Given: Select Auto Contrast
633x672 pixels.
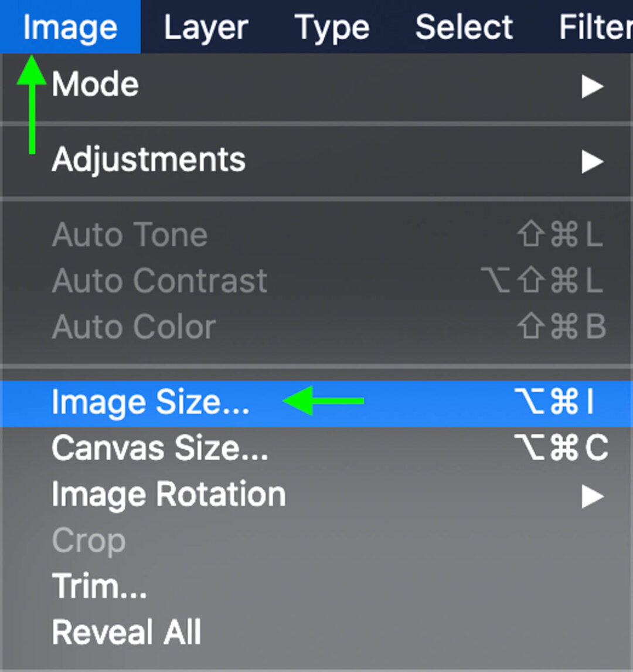Looking at the screenshot, I should (159, 281).
